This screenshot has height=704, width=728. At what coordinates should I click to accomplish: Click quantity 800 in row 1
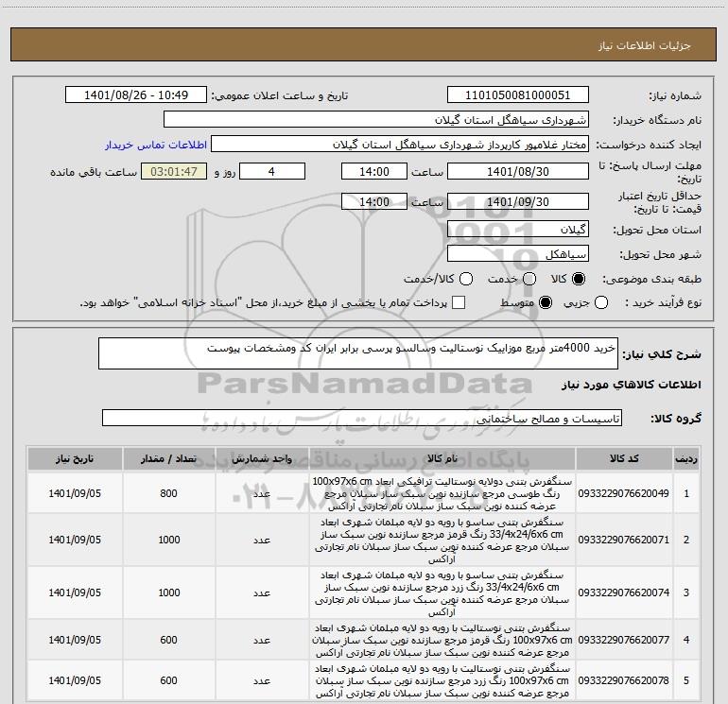point(168,493)
